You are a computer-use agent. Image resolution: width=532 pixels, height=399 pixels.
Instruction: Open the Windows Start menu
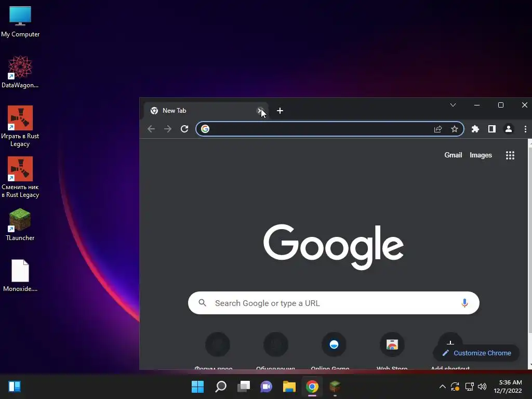(x=197, y=387)
